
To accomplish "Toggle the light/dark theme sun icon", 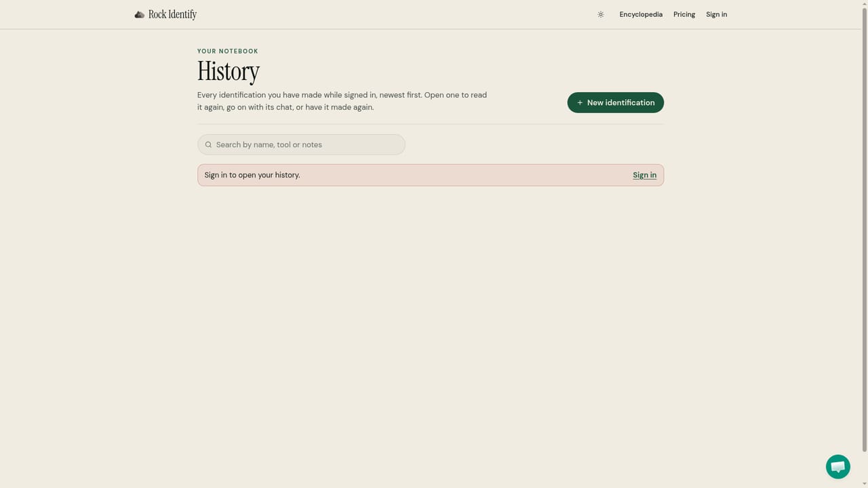I will pos(600,14).
